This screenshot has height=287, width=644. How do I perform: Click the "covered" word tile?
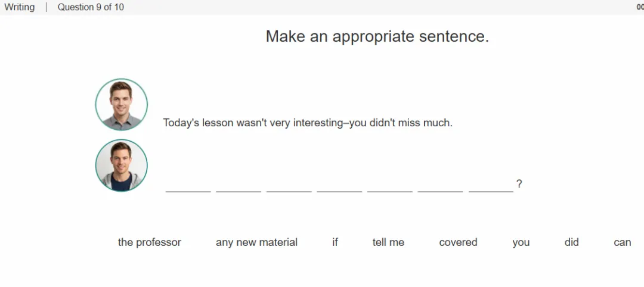pyautogui.click(x=458, y=242)
